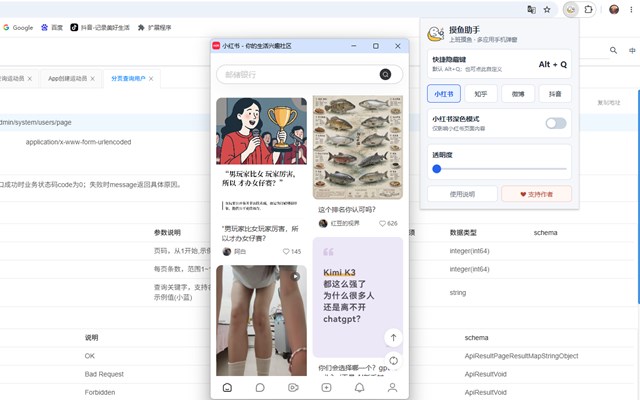Image resolution: width=640 pixels, height=400 pixels.
Task: Open 使用说明 in 摸鱼助手 panel
Action: 462,194
